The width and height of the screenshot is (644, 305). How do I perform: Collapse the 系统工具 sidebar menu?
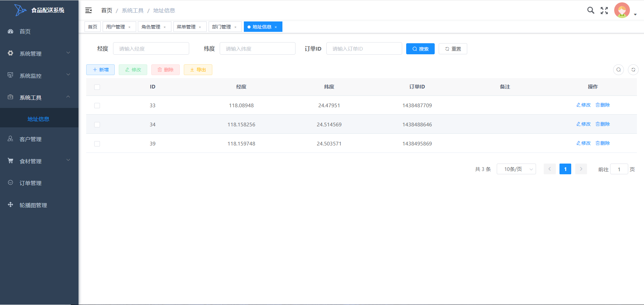39,97
